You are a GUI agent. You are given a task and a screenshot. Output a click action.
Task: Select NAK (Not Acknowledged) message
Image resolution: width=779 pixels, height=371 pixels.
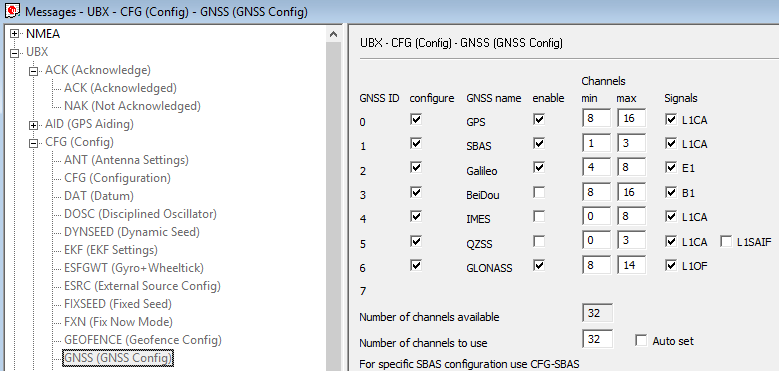pos(132,106)
